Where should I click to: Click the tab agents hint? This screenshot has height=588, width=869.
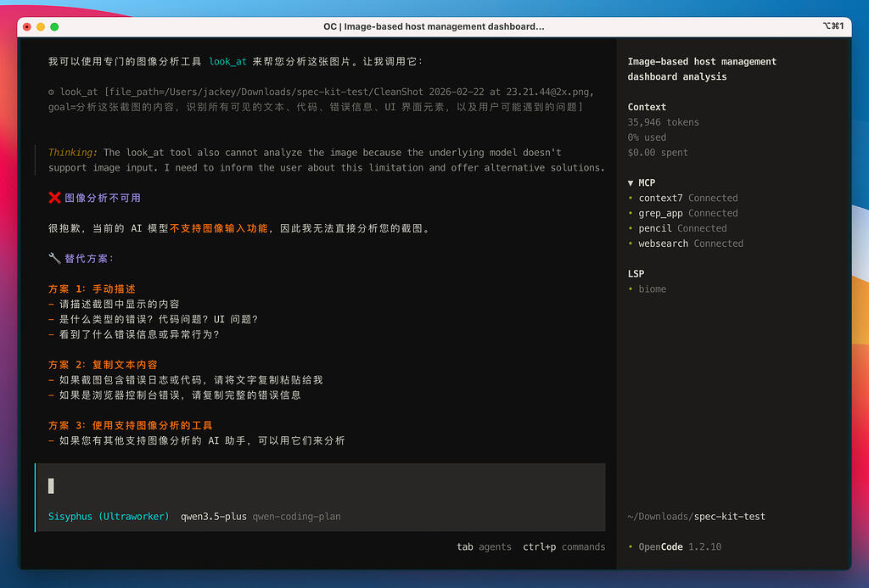pos(484,547)
